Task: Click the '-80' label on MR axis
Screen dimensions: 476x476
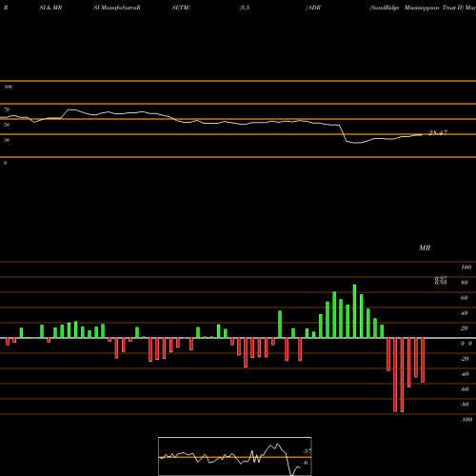Action: (x=465, y=405)
